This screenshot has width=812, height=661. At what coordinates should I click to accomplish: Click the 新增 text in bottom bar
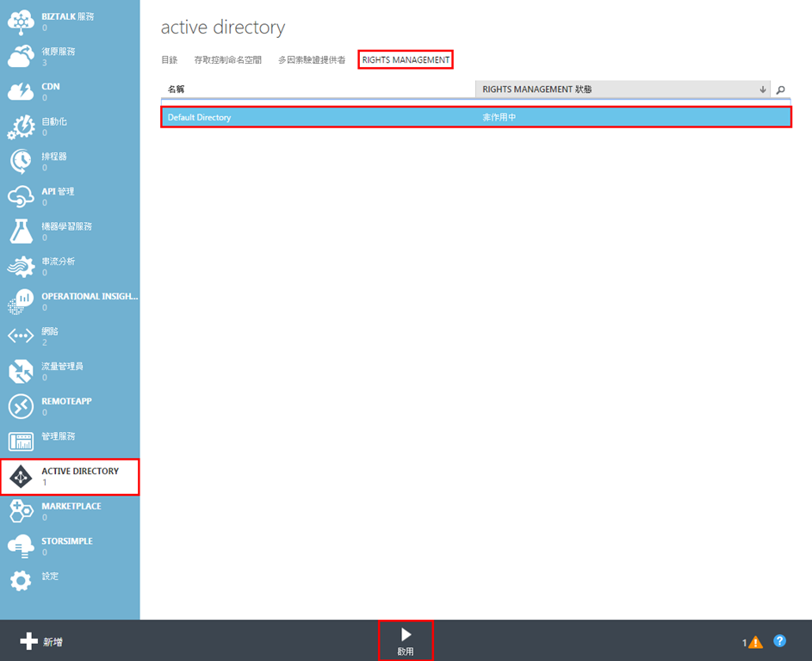(53, 642)
